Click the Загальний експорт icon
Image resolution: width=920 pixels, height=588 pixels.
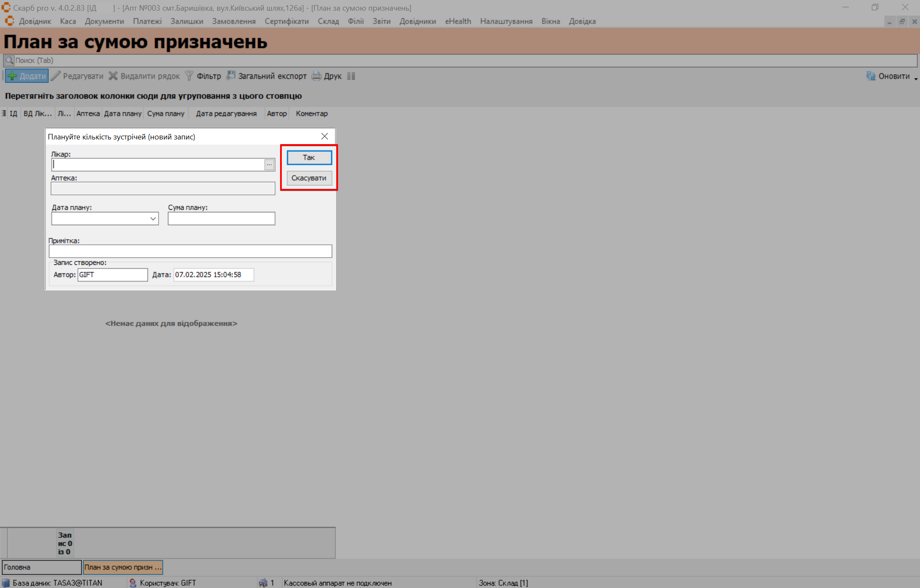tap(231, 76)
